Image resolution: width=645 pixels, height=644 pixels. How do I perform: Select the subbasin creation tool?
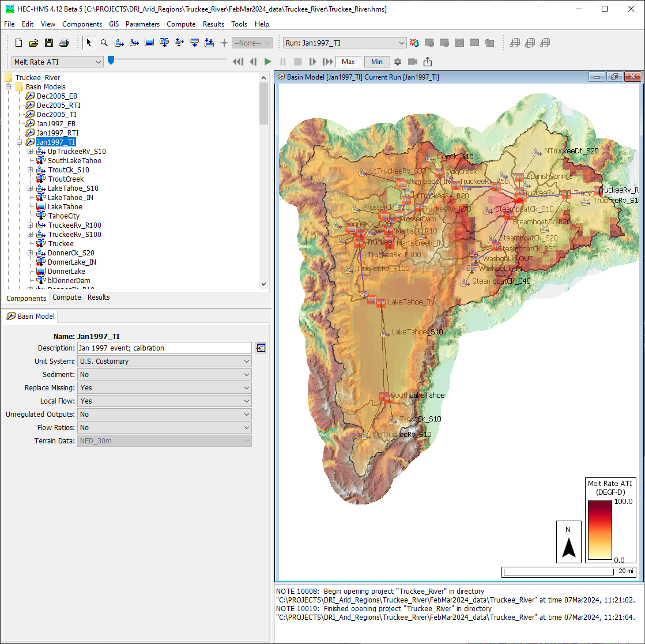(119, 43)
